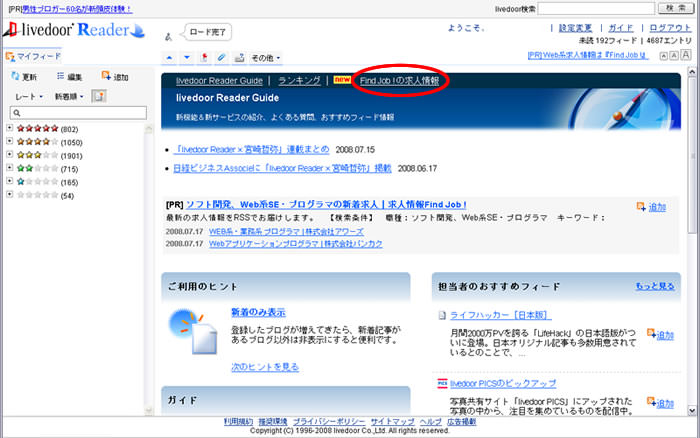Image resolution: width=700 pixels, height=438 pixels.
Task: Click the 更新 refresh button
Action: [24, 77]
